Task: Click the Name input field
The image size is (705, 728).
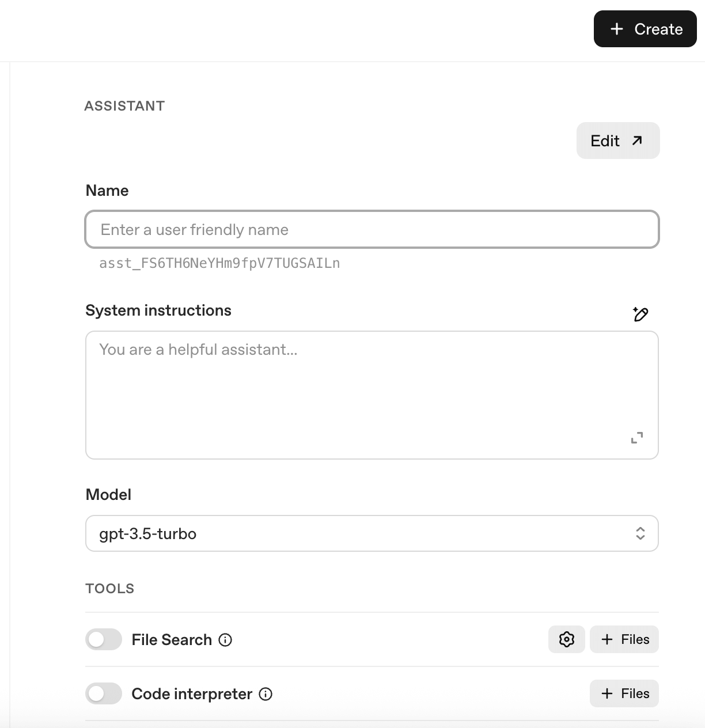Action: [372, 230]
